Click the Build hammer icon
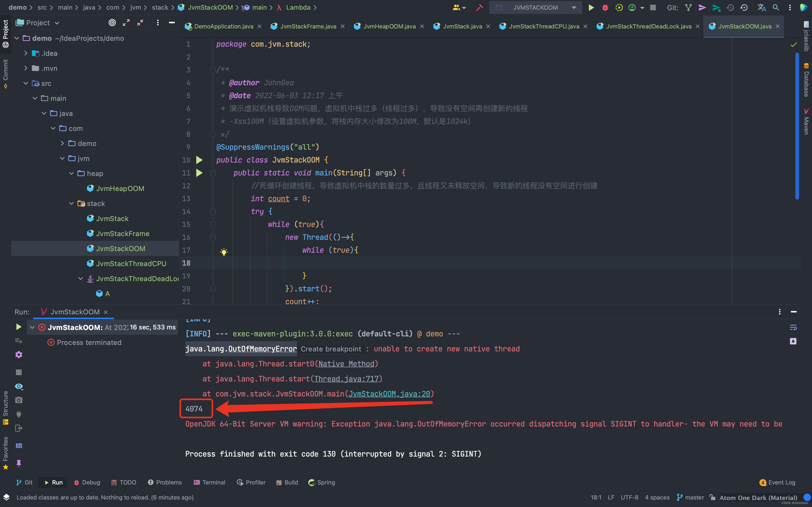The height and width of the screenshot is (507, 812). point(480,8)
